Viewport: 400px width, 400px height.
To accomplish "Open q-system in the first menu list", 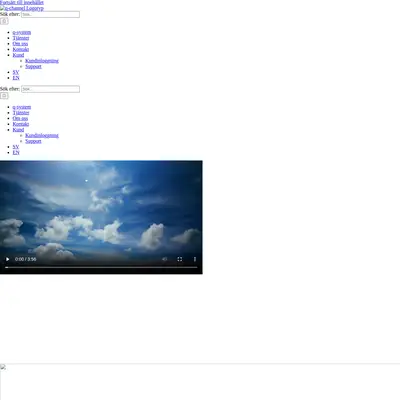I will pyautogui.click(x=22, y=32).
